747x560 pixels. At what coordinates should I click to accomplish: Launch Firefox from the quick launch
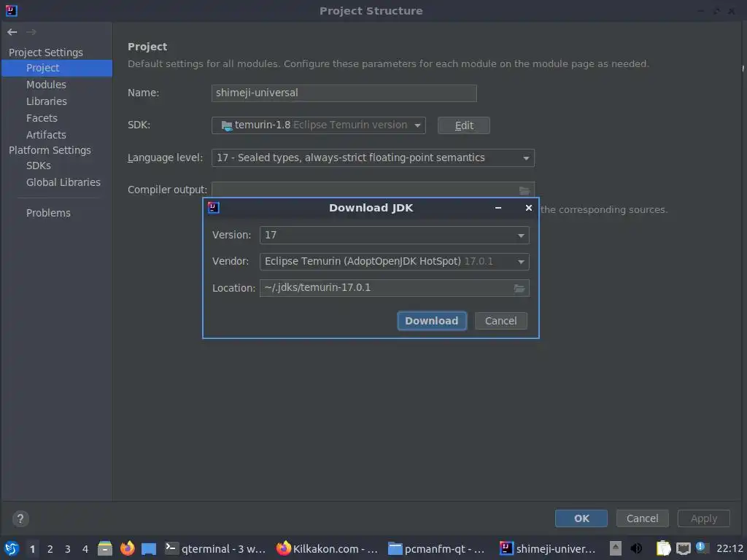(x=127, y=548)
